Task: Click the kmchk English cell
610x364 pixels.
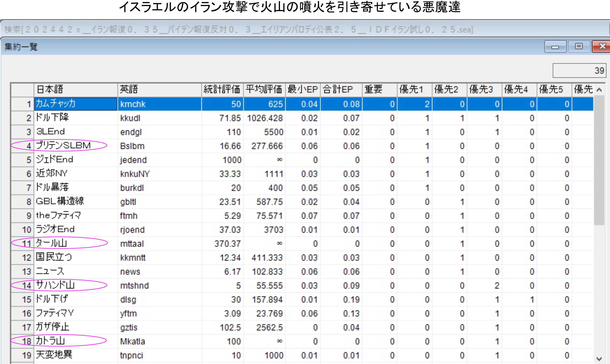Action: [x=160, y=104]
